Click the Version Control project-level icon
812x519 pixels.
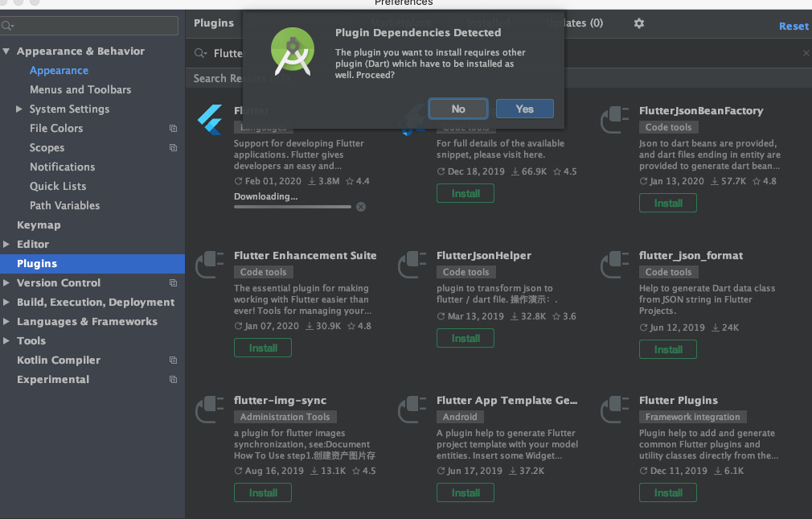[173, 283]
